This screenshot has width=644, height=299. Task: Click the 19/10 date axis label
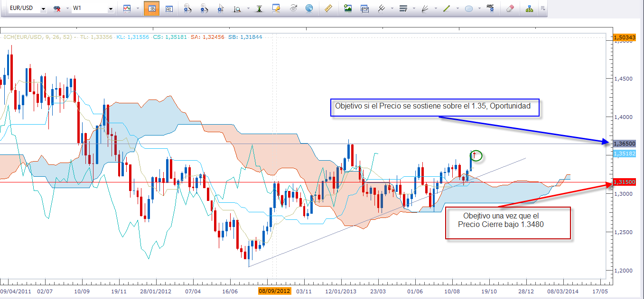(489, 290)
